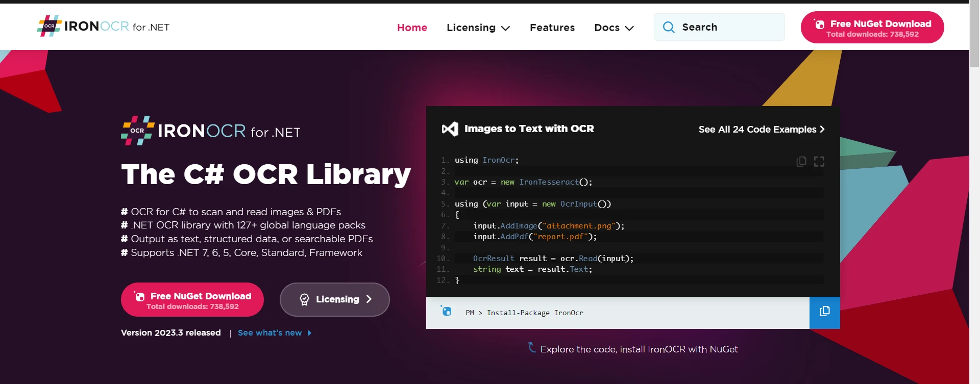Open the hero Licensing button

pos(335,299)
